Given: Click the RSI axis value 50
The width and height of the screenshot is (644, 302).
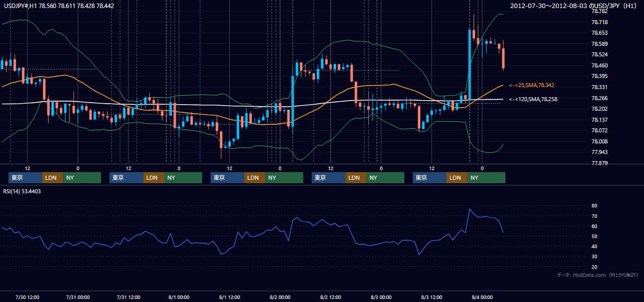Looking at the screenshot, I should coord(595,236).
